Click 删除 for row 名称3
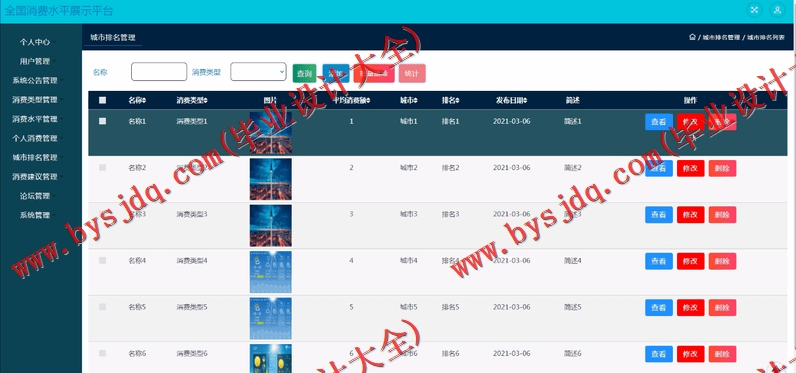The image size is (796, 373). 722,215
